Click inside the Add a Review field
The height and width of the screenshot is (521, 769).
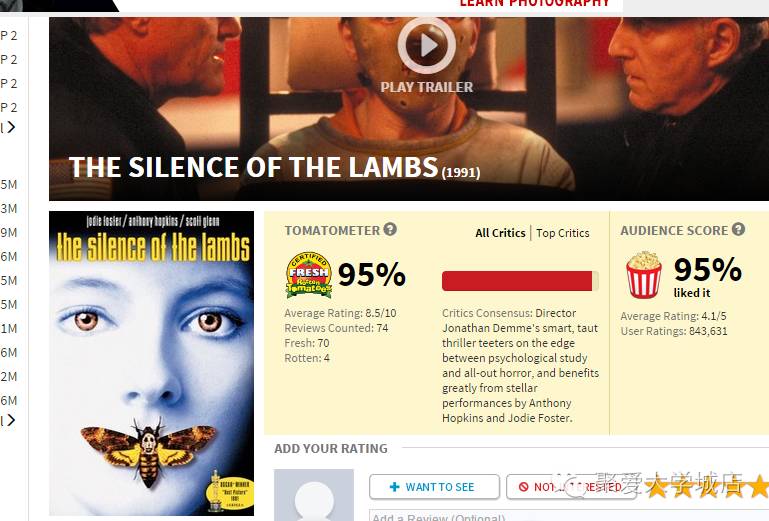569,516
